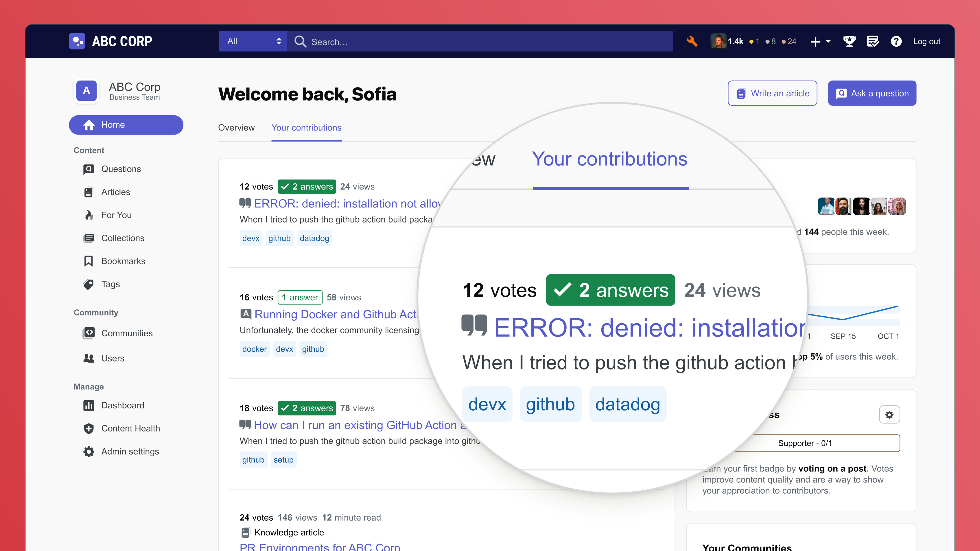Open Collections in sidebar
Image resolution: width=980 pixels, height=551 pixels.
click(x=123, y=238)
